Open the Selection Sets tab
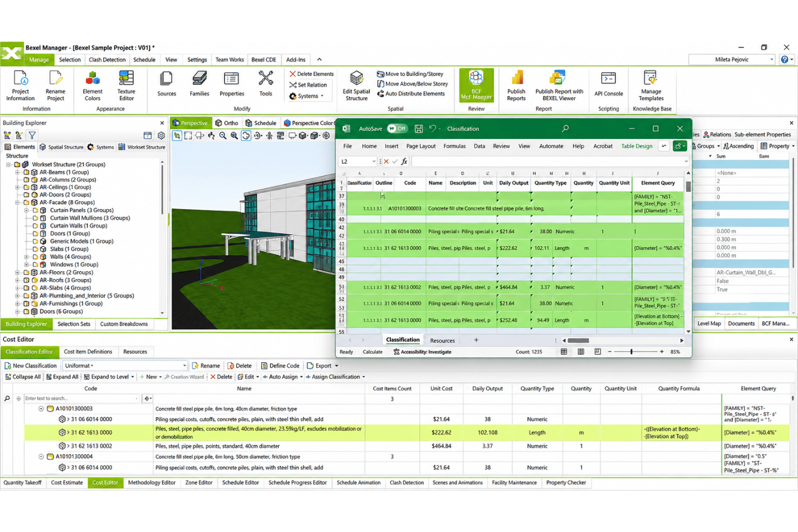Screen dimensions: 798x532 pyautogui.click(x=74, y=324)
